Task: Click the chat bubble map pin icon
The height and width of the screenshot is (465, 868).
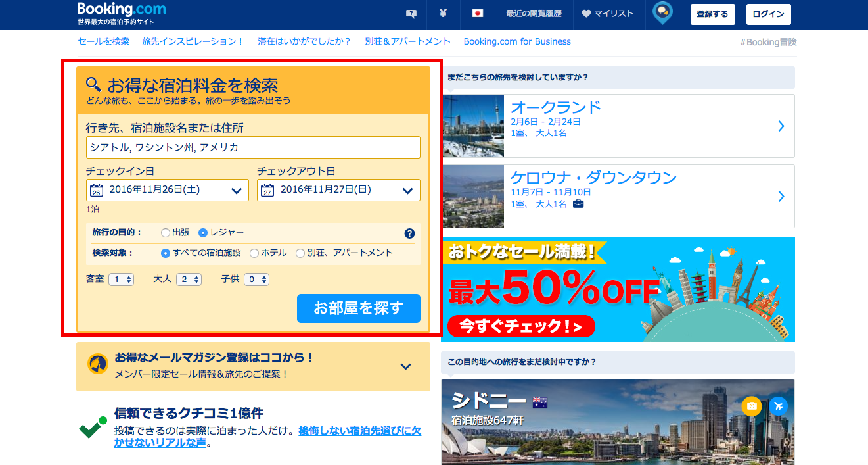Action: 662,13
